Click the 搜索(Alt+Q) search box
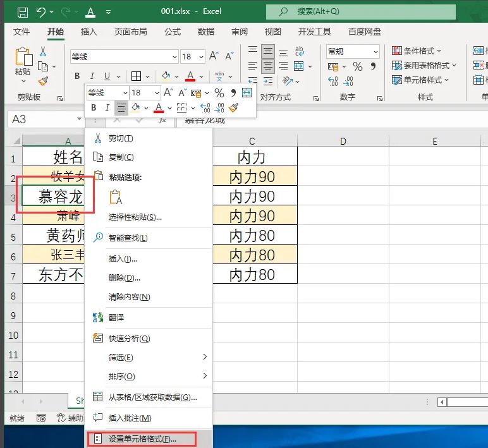The width and height of the screenshot is (488, 448). point(361,11)
